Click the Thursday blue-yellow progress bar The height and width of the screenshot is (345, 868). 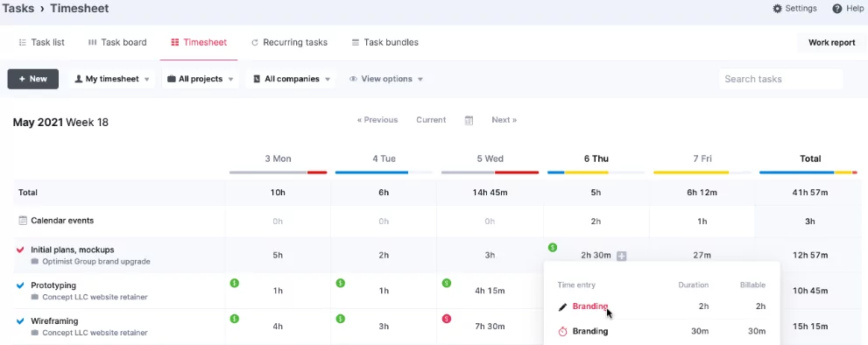coord(596,172)
